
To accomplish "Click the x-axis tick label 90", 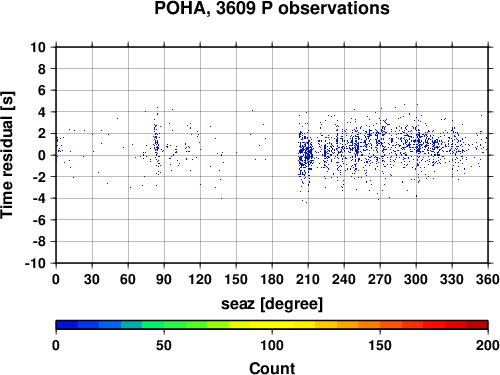I will (164, 279).
